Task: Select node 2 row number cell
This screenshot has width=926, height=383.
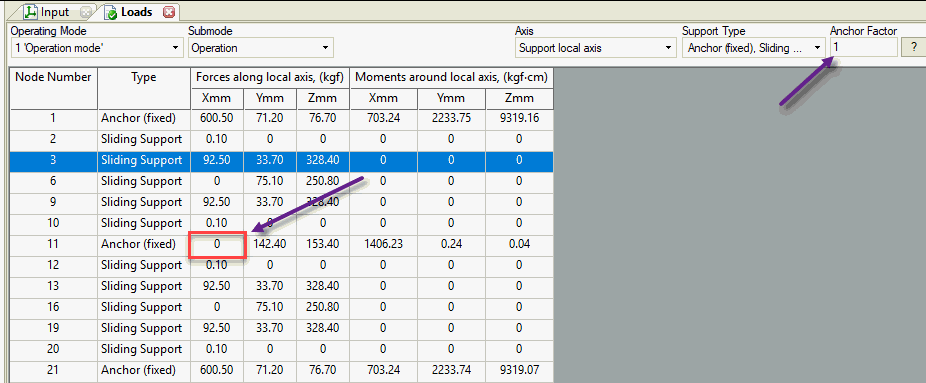Action: [x=53, y=139]
